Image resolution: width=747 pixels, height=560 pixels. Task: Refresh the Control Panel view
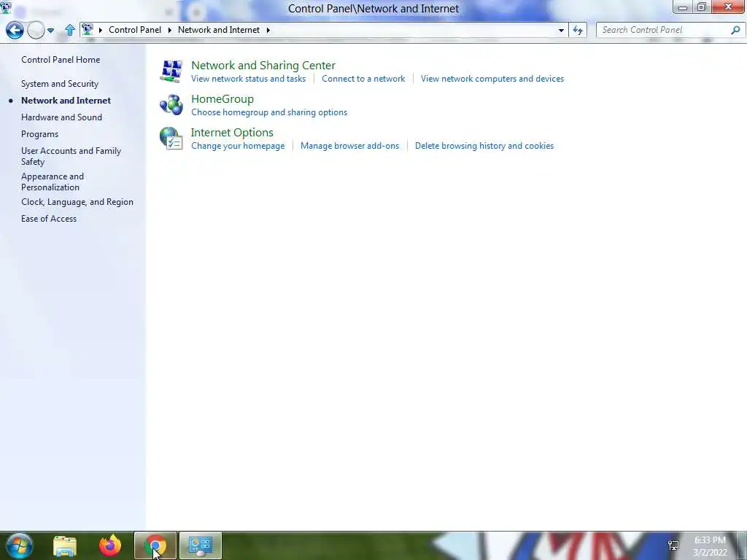pyautogui.click(x=578, y=30)
